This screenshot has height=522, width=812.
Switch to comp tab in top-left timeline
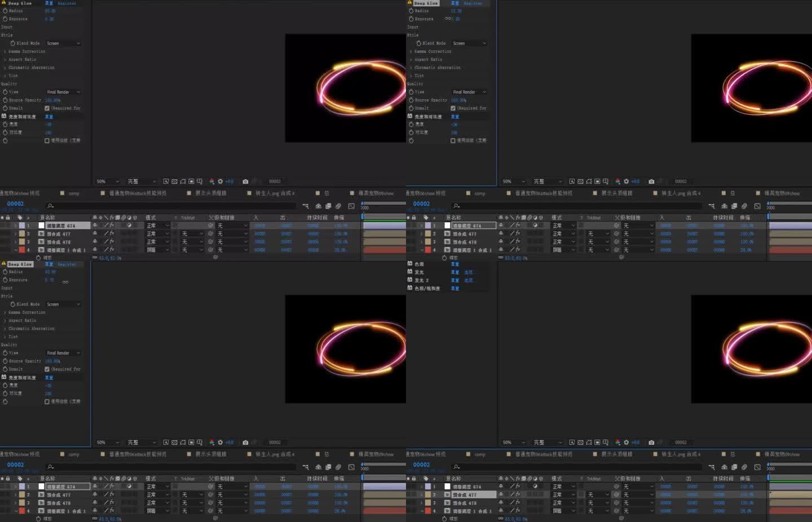click(74, 193)
